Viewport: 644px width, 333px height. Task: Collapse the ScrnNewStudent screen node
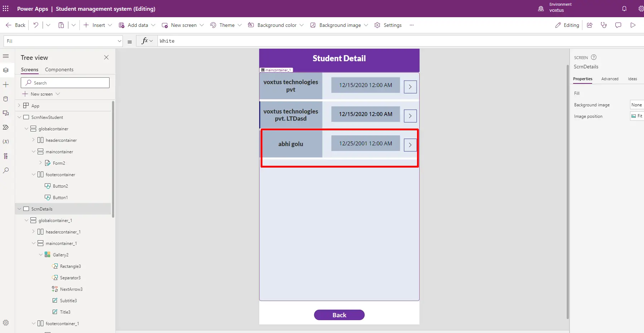click(x=19, y=117)
